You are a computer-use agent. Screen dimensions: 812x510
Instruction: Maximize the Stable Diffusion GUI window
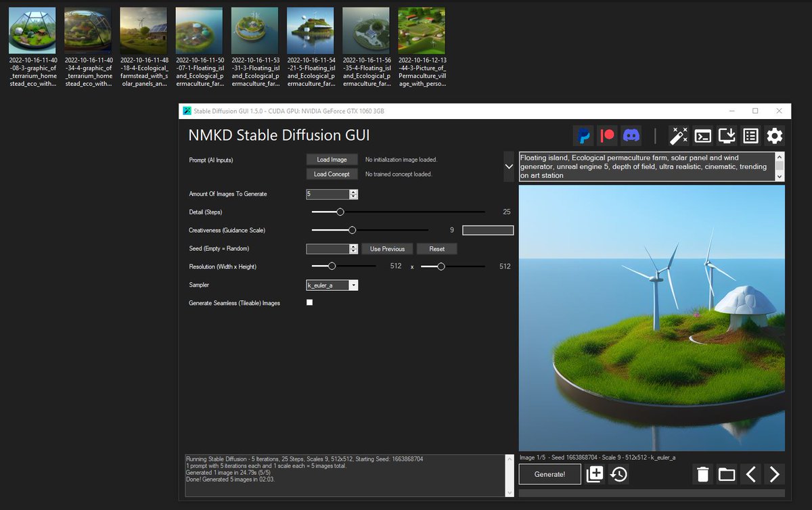[755, 111]
